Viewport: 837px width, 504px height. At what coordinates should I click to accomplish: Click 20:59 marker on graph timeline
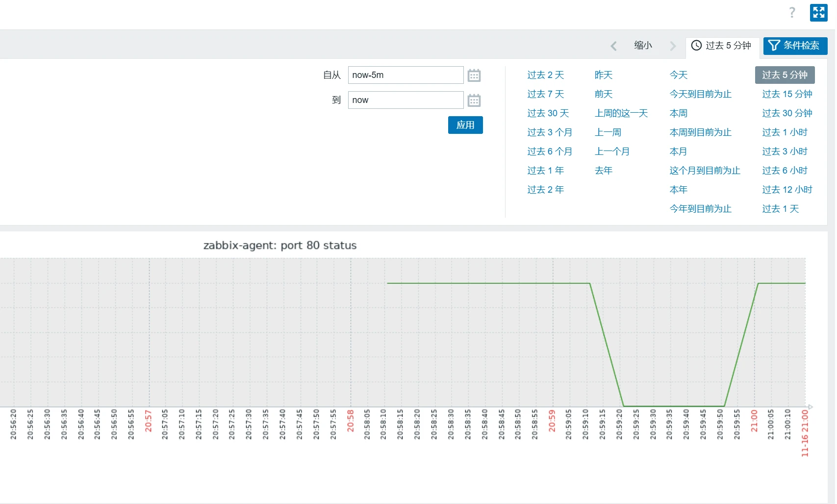552,421
